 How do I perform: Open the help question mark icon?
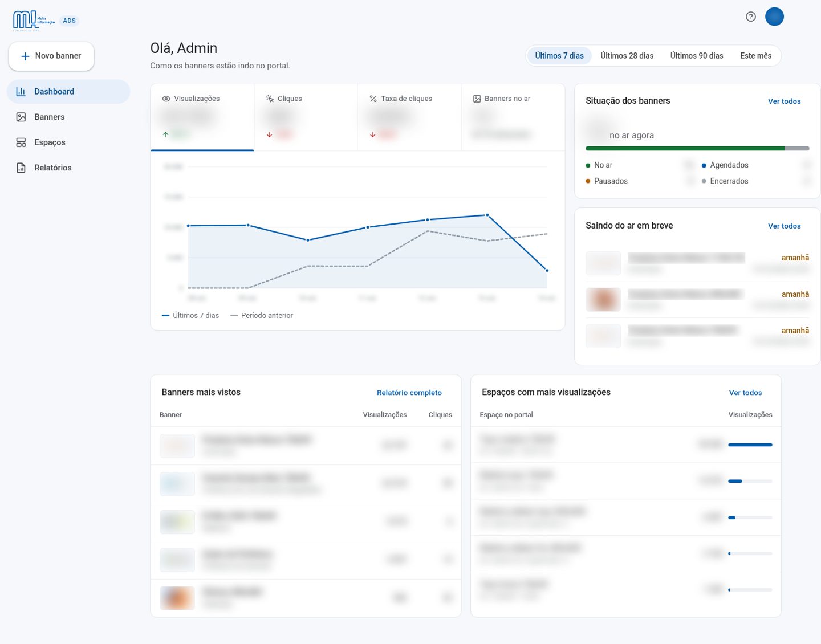coord(751,17)
